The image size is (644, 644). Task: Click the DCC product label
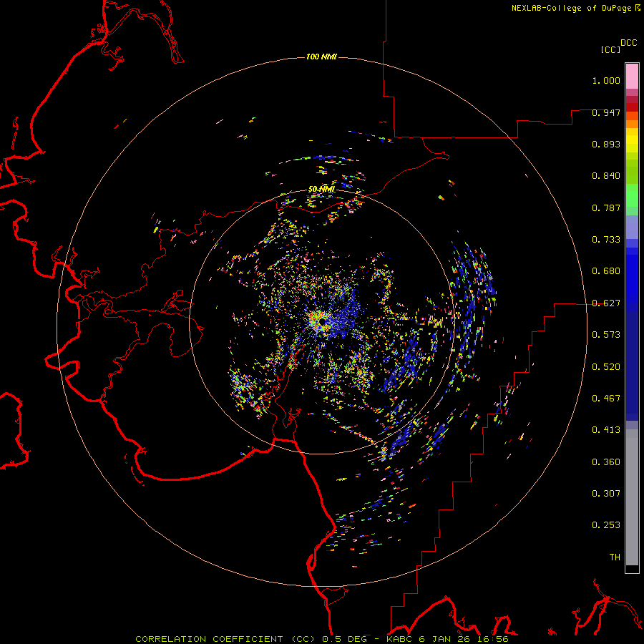pos(628,43)
